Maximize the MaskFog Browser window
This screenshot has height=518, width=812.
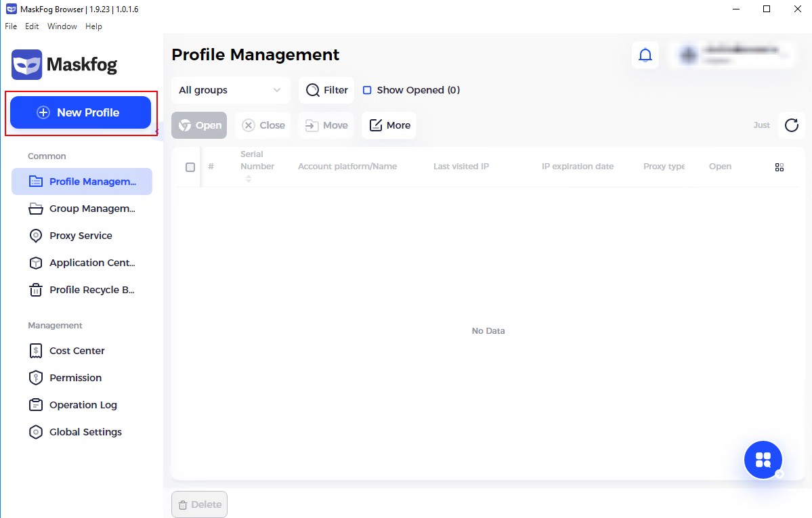[x=767, y=9]
